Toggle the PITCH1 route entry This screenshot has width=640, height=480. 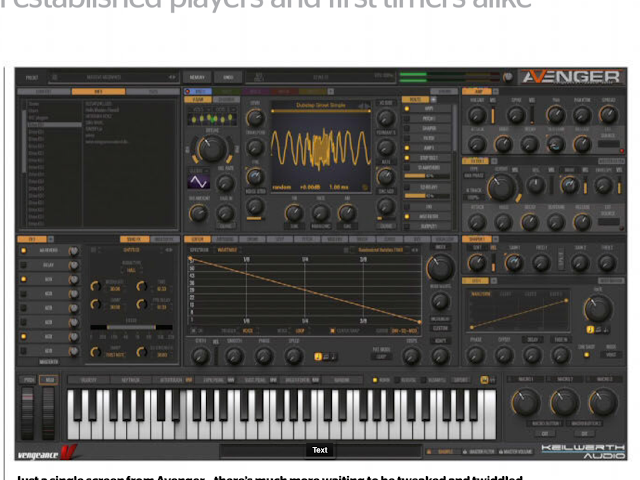coord(407,119)
